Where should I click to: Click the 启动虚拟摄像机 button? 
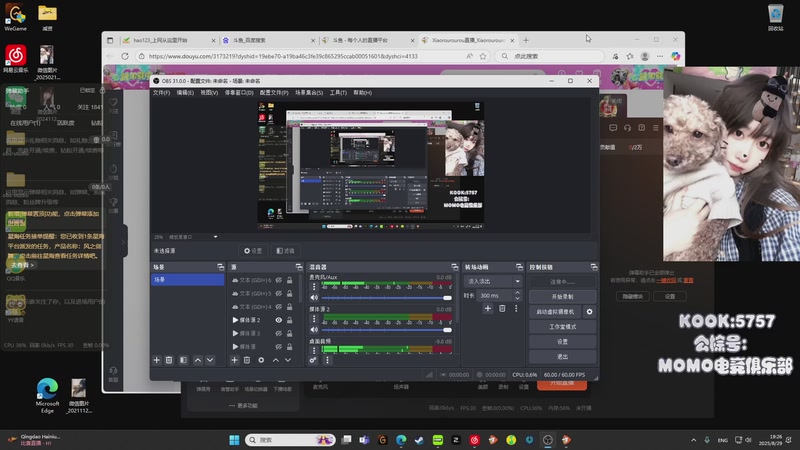coord(555,312)
